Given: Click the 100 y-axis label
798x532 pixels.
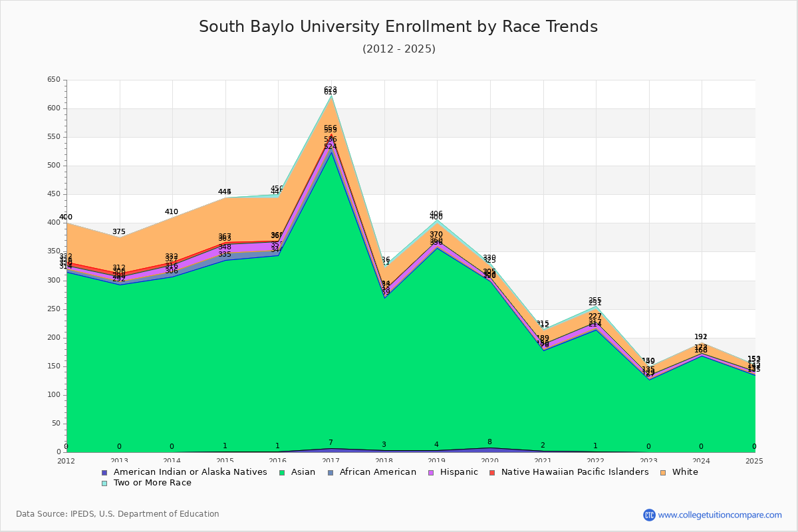Looking at the screenshot, I should tap(54, 394).
